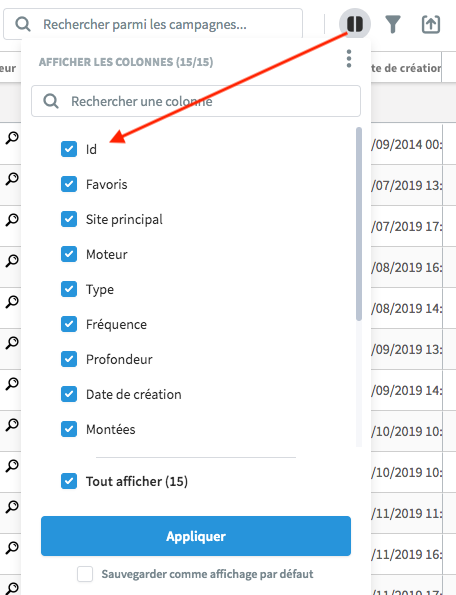The image size is (456, 595).
Task: Open the filter funnel icon
Action: pyautogui.click(x=393, y=24)
